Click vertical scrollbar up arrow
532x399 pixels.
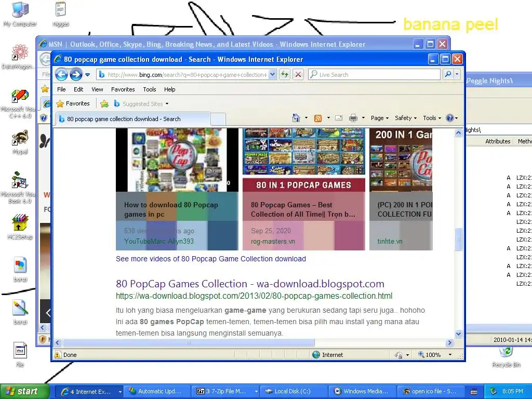[x=458, y=132]
